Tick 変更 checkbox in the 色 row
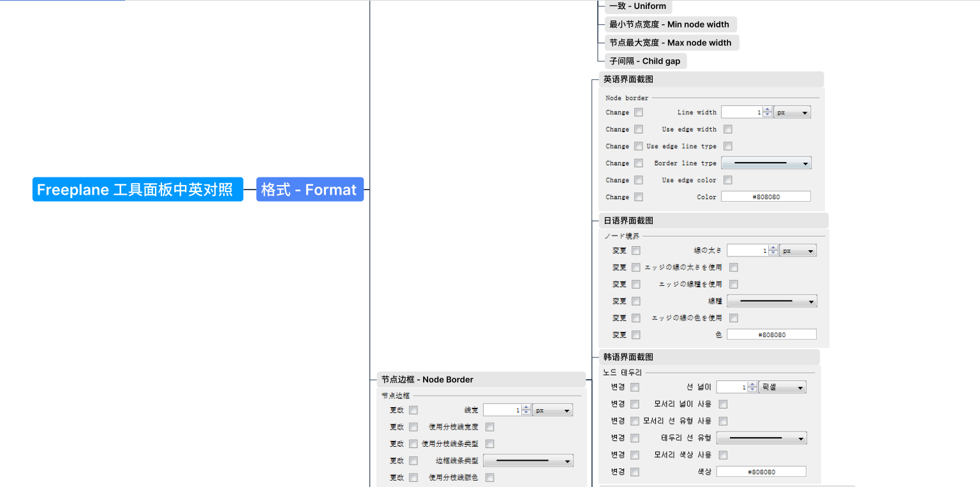 (x=636, y=335)
